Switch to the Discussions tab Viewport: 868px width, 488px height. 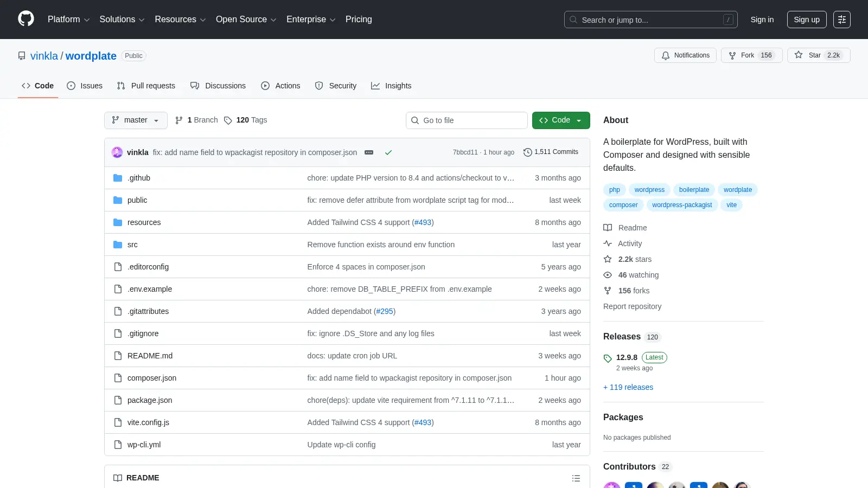click(x=218, y=86)
